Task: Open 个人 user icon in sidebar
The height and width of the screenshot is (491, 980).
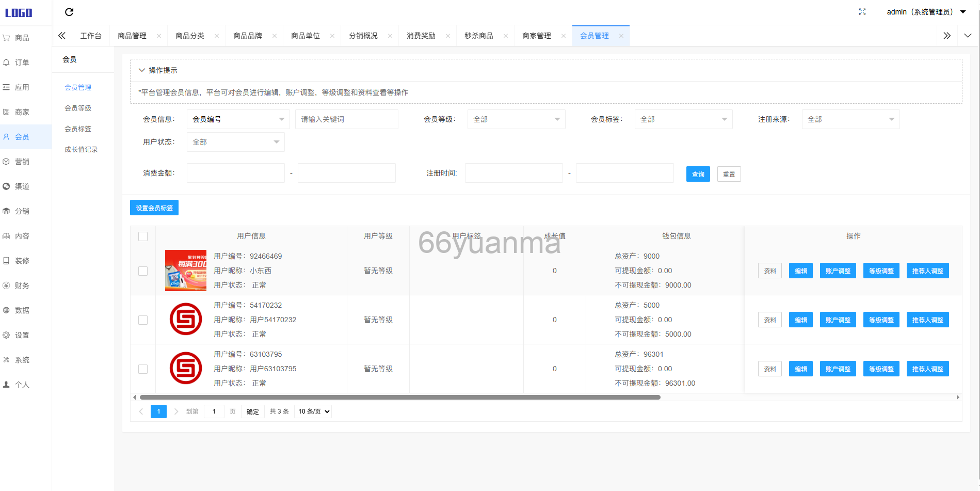Action: coord(6,385)
